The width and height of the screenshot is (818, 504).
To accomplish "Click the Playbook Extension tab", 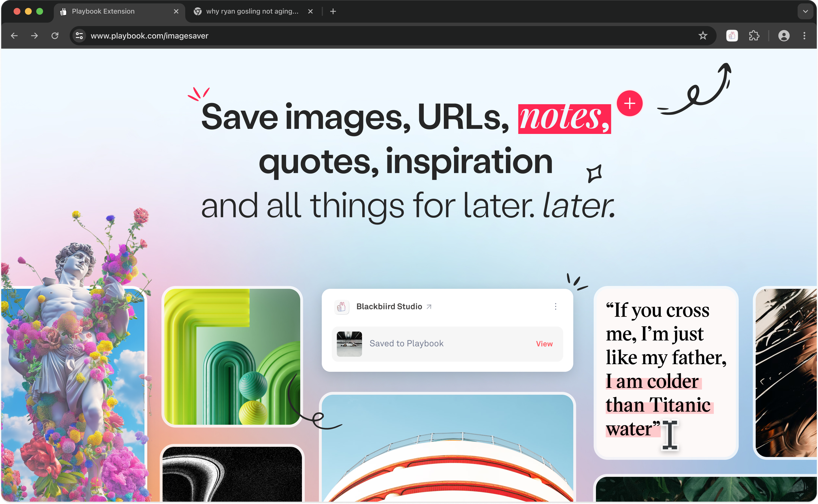I will [117, 12].
